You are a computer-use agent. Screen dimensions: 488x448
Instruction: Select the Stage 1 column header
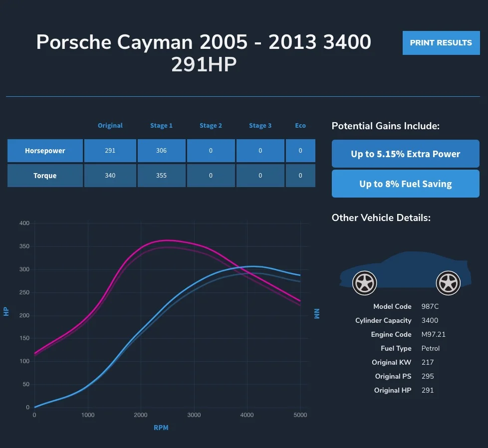(x=161, y=125)
